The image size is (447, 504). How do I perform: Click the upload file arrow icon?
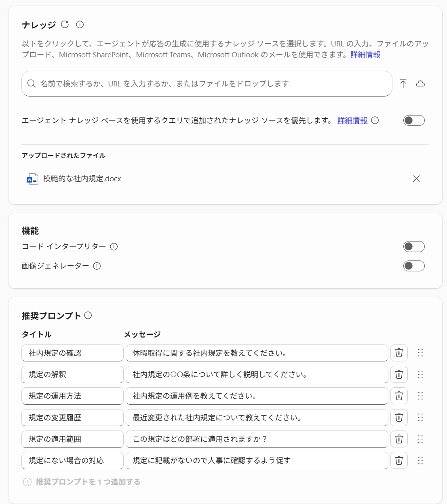pyautogui.click(x=403, y=84)
